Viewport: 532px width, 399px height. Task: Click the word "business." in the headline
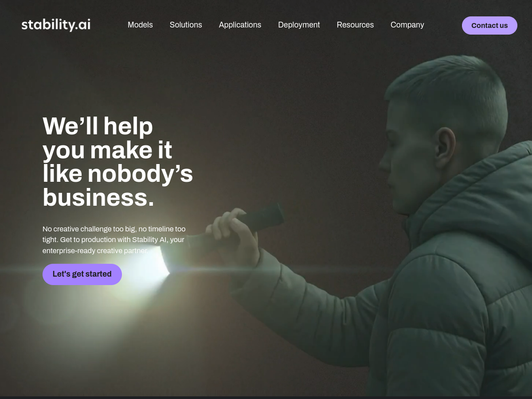pyautogui.click(x=98, y=198)
